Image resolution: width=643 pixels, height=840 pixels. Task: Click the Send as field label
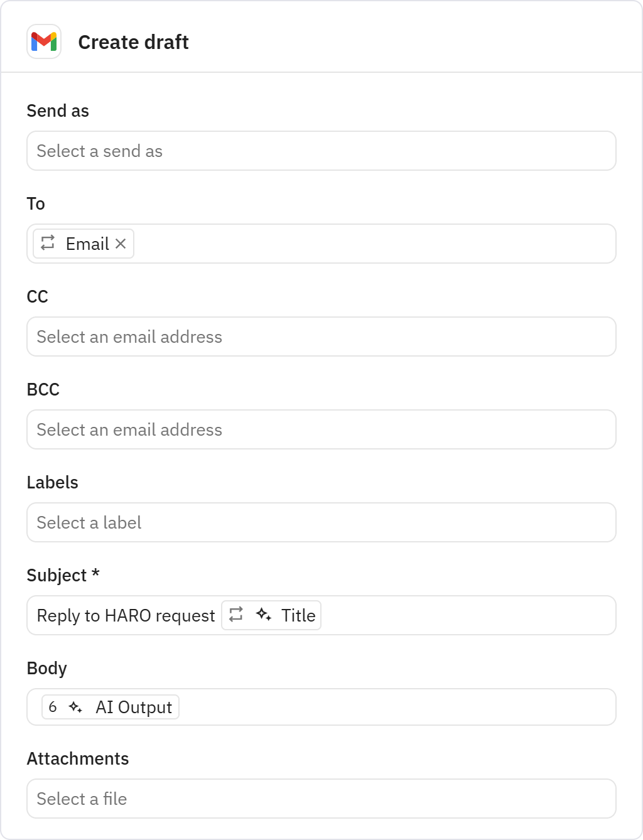58,111
